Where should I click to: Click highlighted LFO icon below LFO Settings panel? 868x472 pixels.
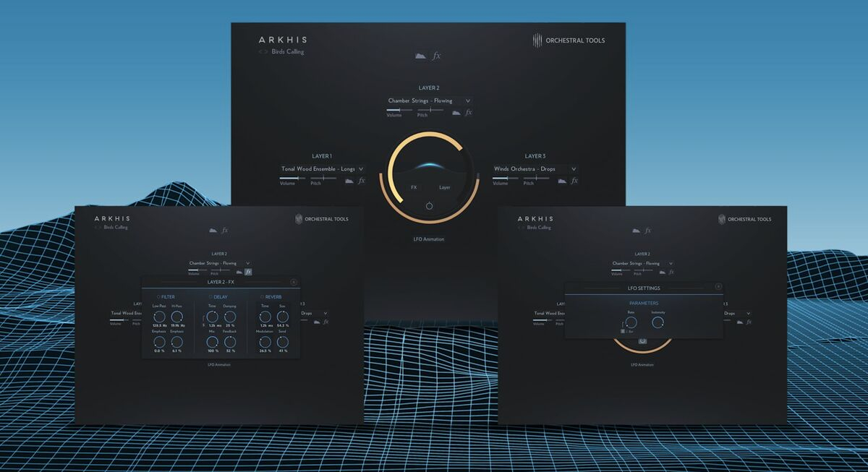coord(642,340)
